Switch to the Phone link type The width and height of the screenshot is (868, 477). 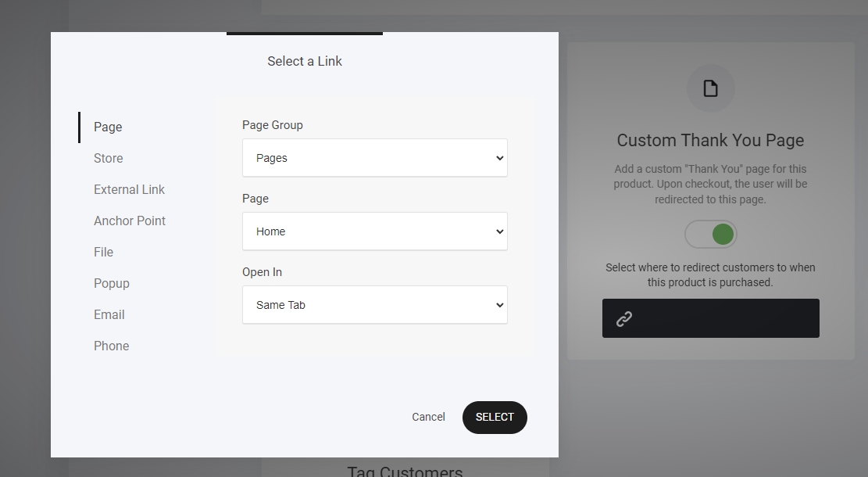click(112, 346)
